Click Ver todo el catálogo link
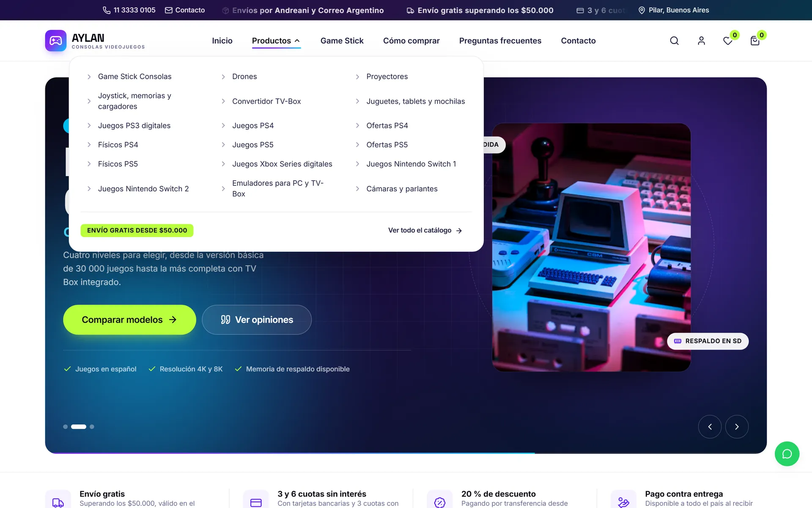This screenshot has width=812, height=508. click(x=425, y=230)
